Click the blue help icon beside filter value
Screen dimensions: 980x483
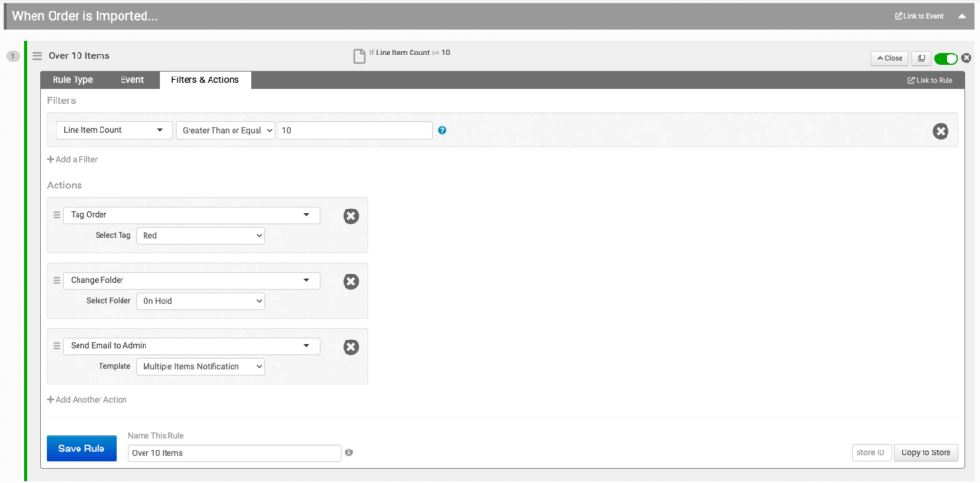tap(442, 130)
